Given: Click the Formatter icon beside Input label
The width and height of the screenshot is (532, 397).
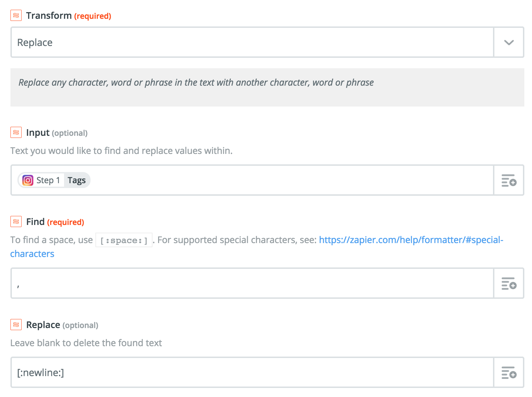Looking at the screenshot, I should [x=16, y=133].
